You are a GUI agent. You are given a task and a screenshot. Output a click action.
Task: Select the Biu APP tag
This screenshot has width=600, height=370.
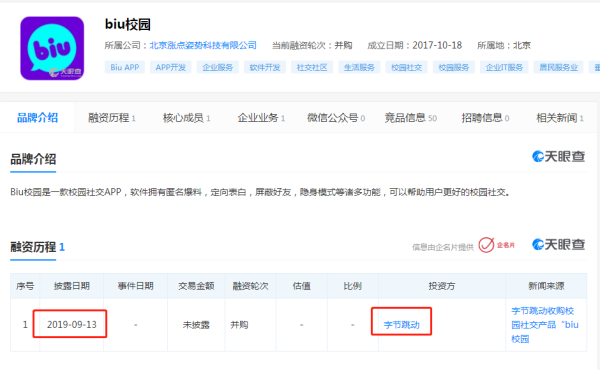(x=125, y=67)
